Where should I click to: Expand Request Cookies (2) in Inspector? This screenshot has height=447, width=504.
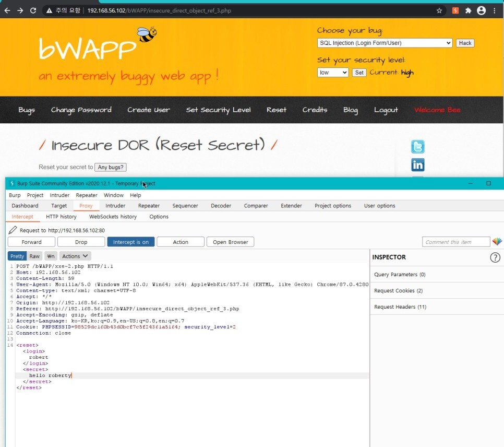[437, 290]
